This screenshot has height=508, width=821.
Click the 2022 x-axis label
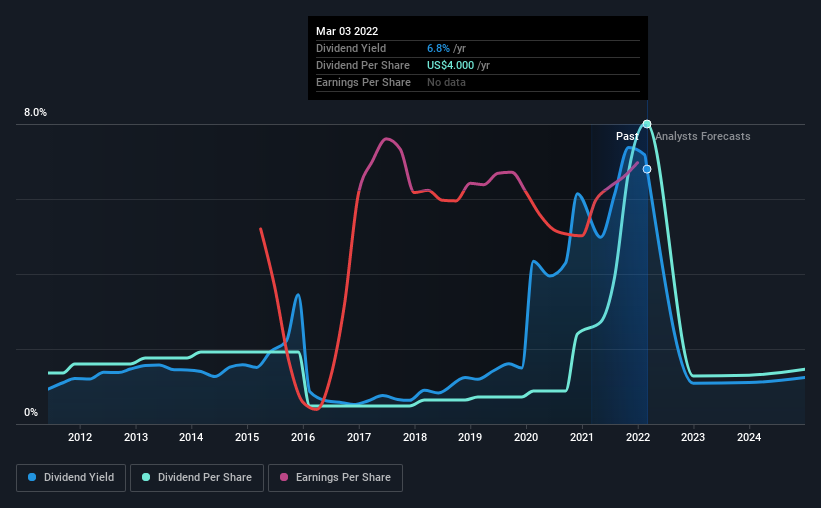[x=638, y=437]
